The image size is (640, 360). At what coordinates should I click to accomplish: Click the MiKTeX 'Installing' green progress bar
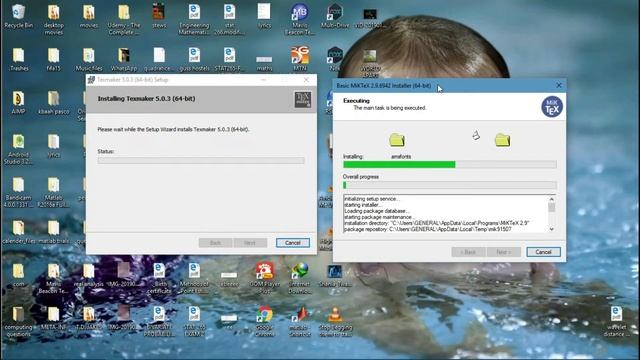coord(449,164)
